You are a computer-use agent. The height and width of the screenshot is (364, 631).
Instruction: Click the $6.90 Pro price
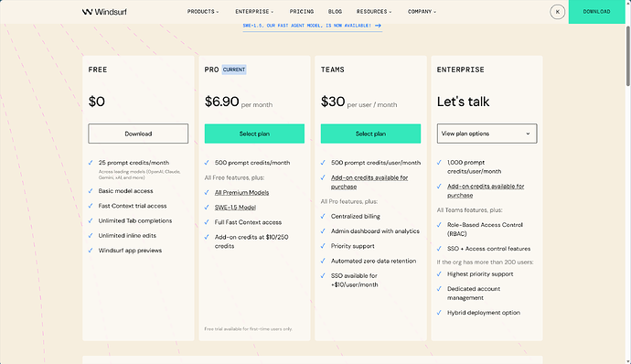tap(221, 102)
